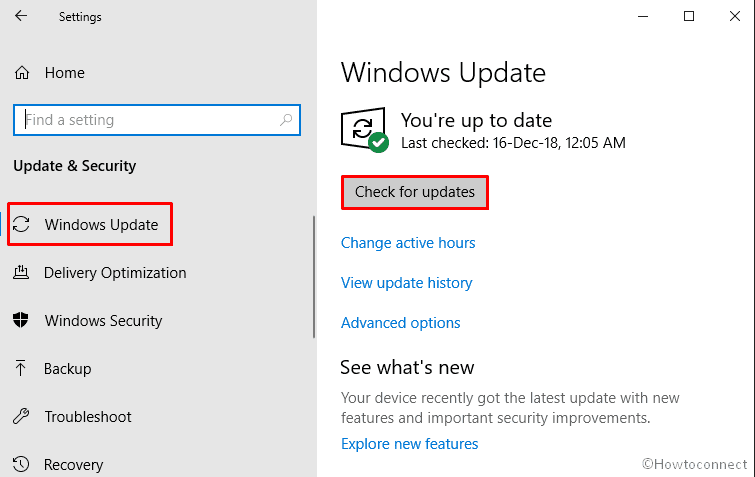Click the Windows Security shield icon
Image resolution: width=755 pixels, height=477 pixels.
pos(21,320)
